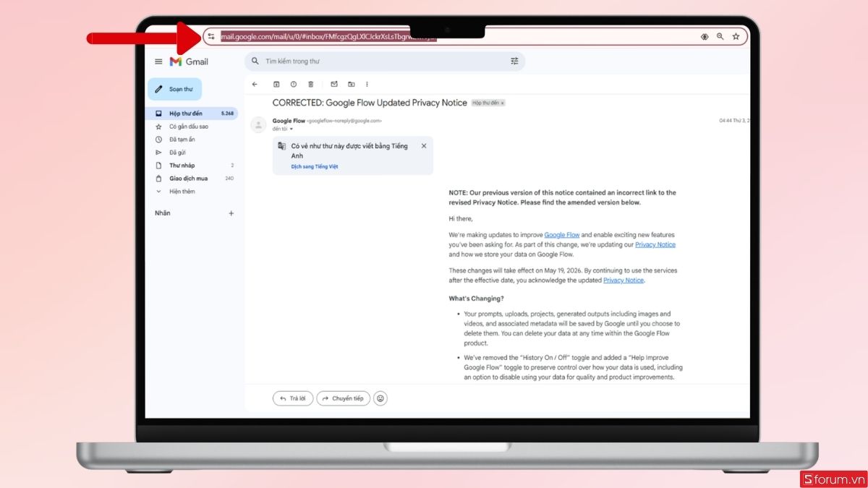Click the email subject CORRECTED: Google Flow Updated
868x488 pixels.
point(370,103)
